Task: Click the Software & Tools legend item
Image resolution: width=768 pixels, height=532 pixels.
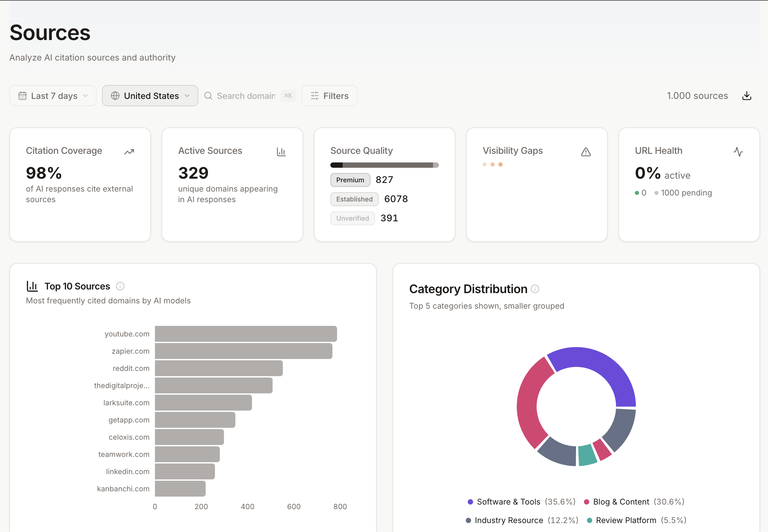Action: (508, 502)
